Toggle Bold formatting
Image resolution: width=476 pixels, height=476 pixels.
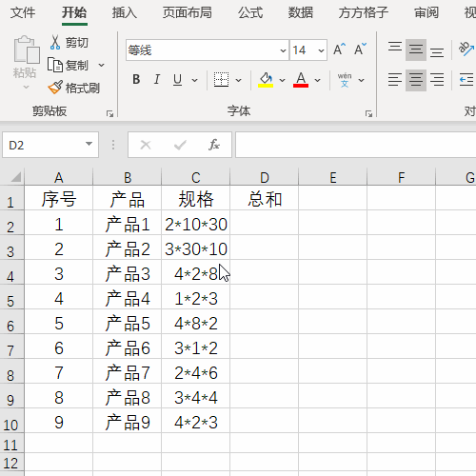pyautogui.click(x=136, y=80)
